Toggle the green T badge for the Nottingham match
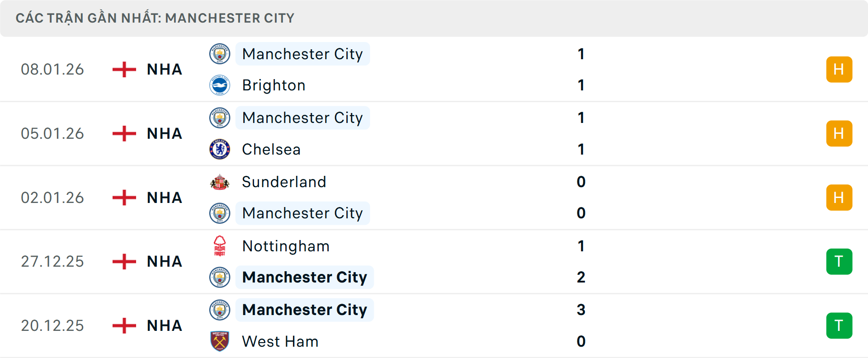868x358 pixels. click(x=839, y=261)
